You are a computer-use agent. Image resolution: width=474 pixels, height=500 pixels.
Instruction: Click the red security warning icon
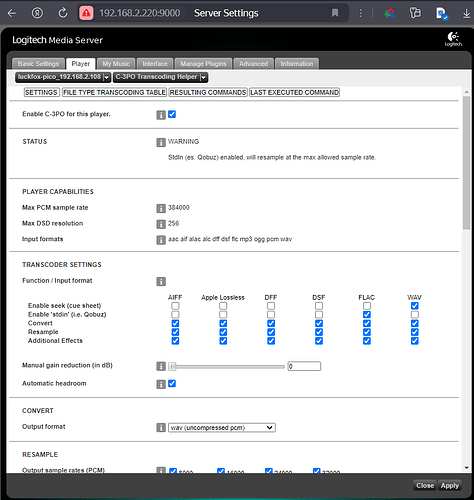click(86, 13)
